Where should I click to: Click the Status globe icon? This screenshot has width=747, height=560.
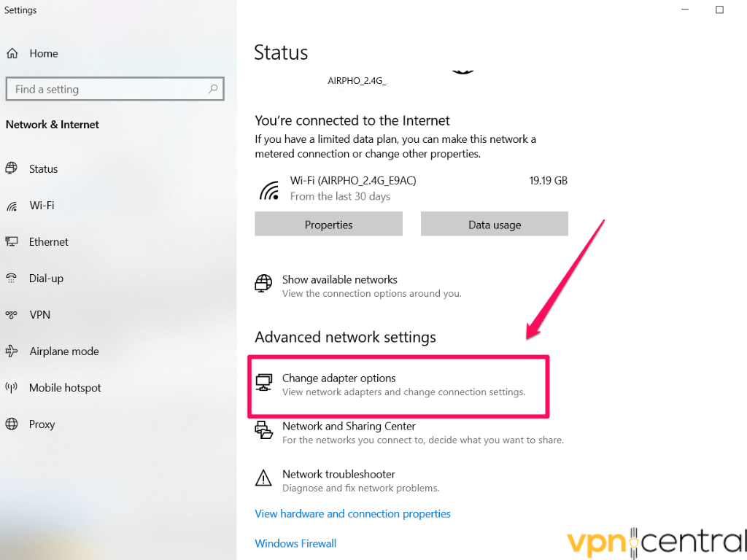pyautogui.click(x=12, y=168)
